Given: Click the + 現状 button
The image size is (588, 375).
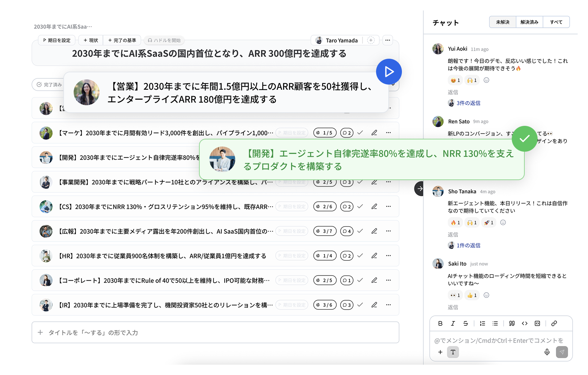Looking at the screenshot, I should click(x=91, y=40).
